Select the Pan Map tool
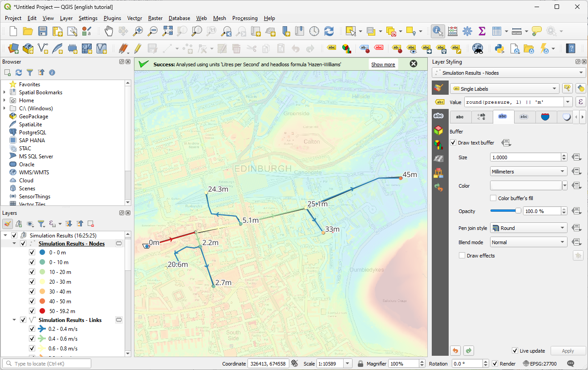 tap(109, 31)
